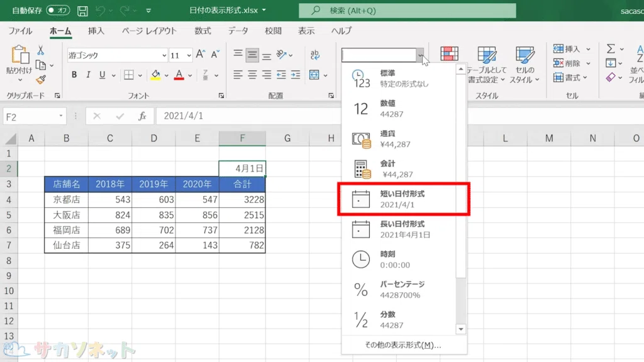Expand the fill color dropdown arrow
644x362 pixels.
point(166,75)
